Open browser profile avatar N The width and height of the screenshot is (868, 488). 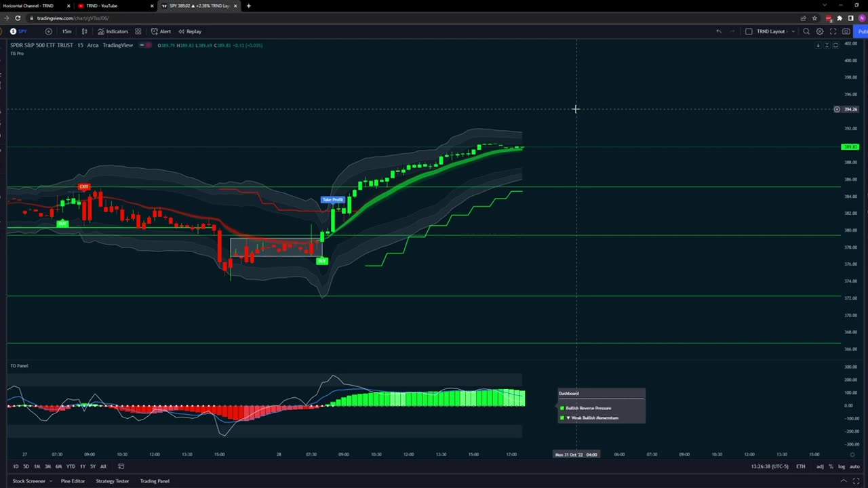pyautogui.click(x=862, y=18)
